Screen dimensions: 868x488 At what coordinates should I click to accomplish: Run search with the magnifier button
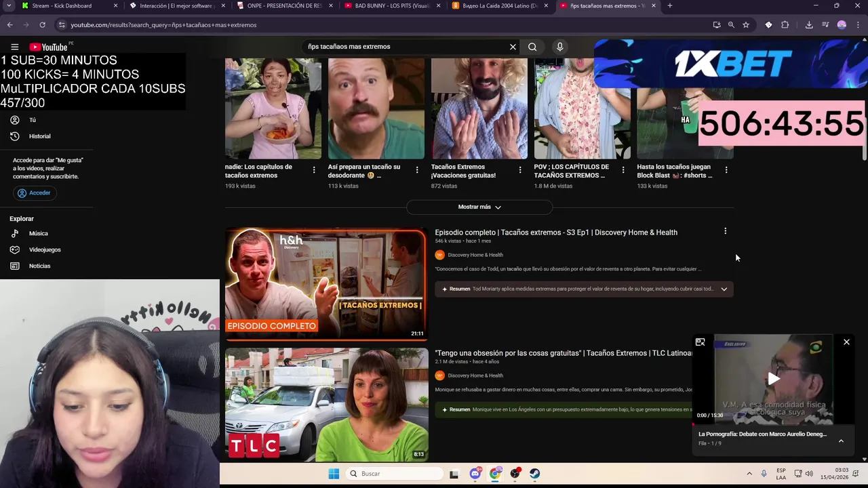[x=532, y=47]
